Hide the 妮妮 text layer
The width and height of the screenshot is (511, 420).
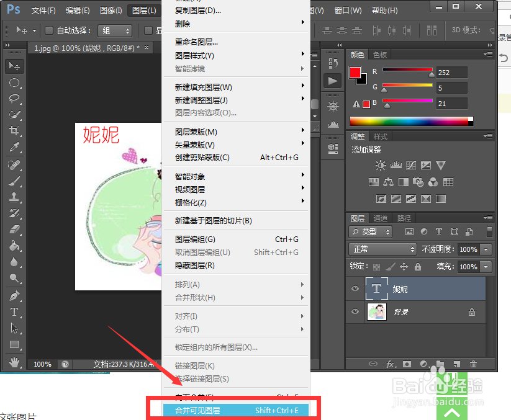point(355,288)
